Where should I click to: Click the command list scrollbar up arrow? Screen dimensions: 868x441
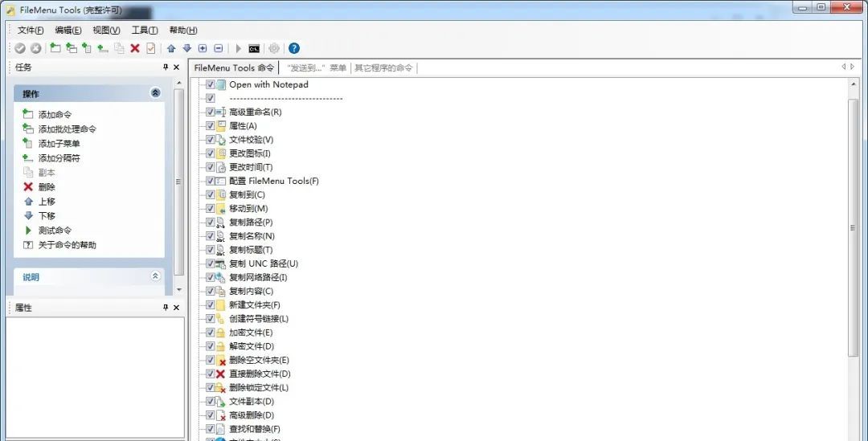pyautogui.click(x=853, y=84)
